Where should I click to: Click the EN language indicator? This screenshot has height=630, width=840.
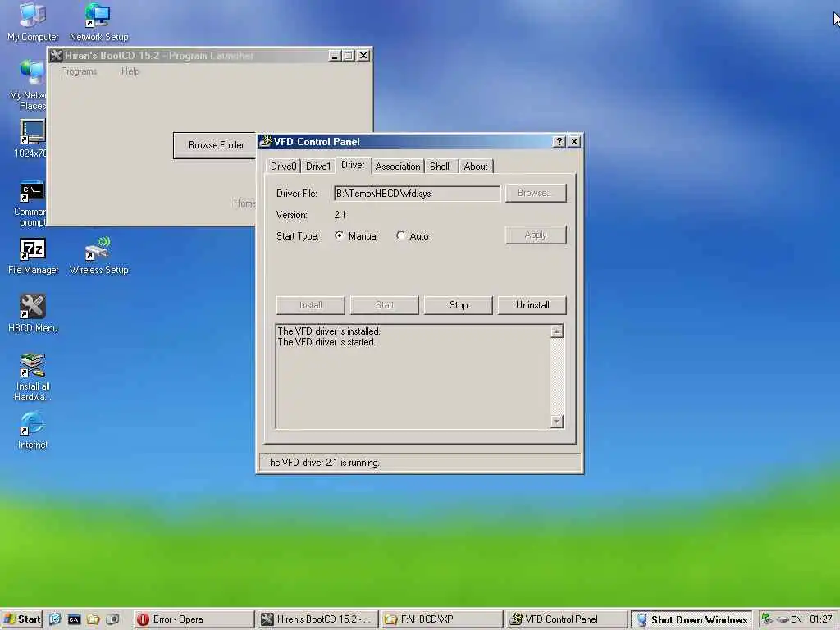[797, 619]
